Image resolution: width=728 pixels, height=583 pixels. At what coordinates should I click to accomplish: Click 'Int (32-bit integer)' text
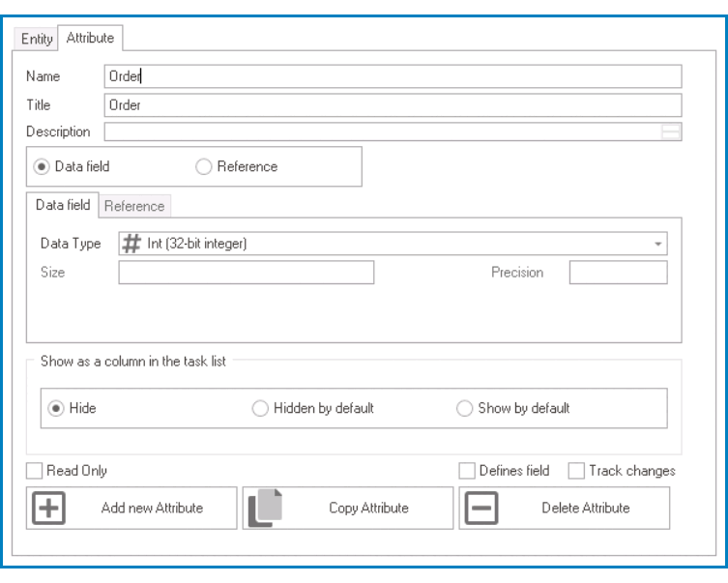[197, 244]
